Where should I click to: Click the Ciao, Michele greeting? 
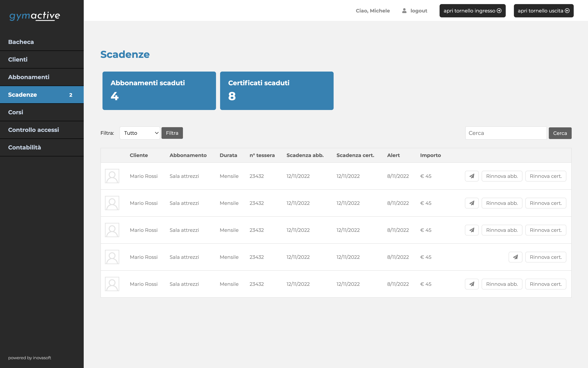[x=373, y=11]
